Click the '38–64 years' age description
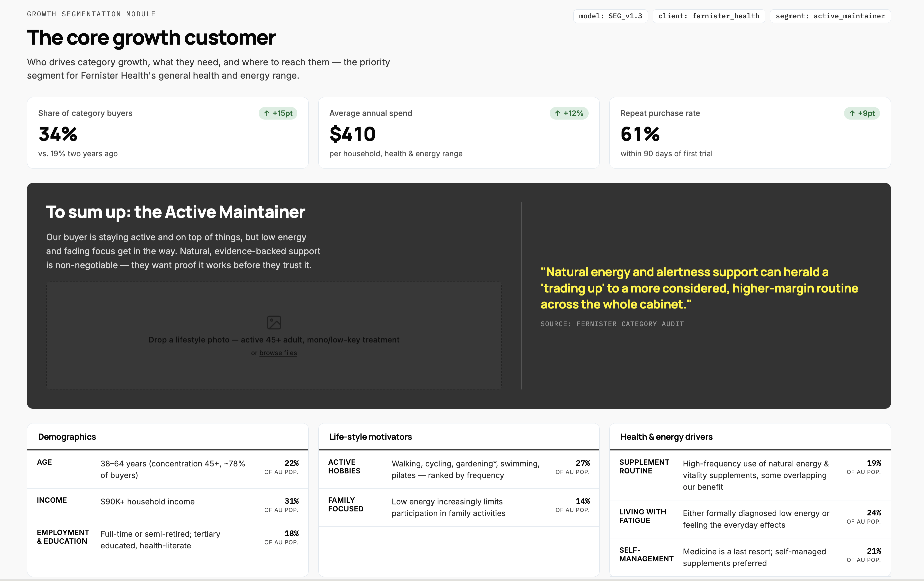Image resolution: width=924 pixels, height=581 pixels. [x=173, y=469]
